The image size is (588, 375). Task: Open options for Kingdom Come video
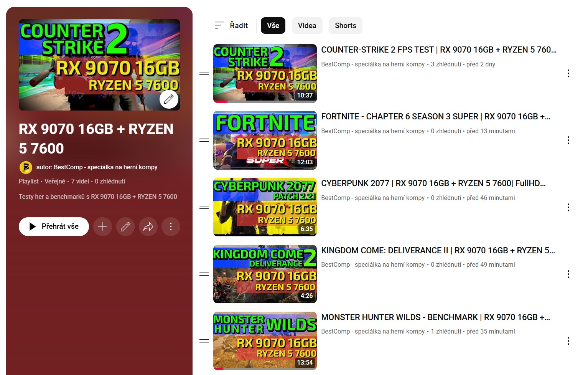(568, 274)
